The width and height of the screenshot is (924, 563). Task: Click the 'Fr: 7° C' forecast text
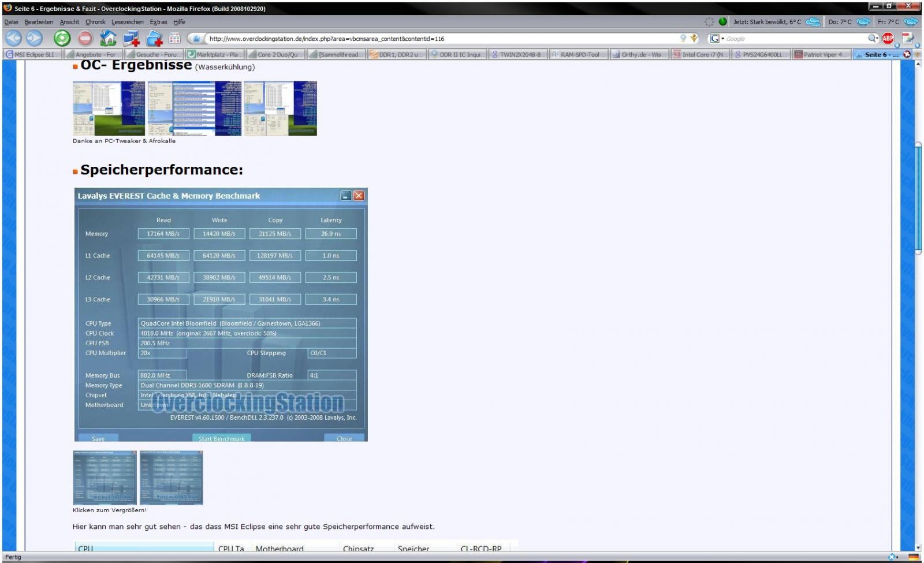click(x=888, y=22)
